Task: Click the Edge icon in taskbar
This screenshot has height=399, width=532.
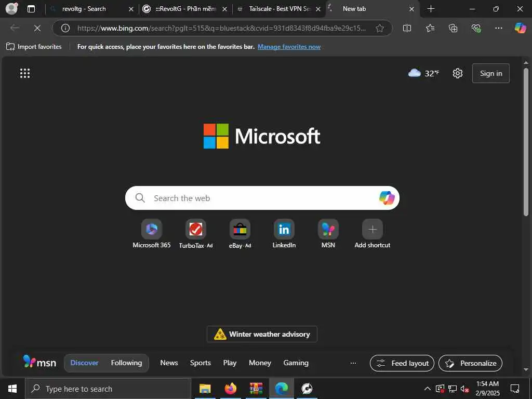Action: tap(282, 389)
